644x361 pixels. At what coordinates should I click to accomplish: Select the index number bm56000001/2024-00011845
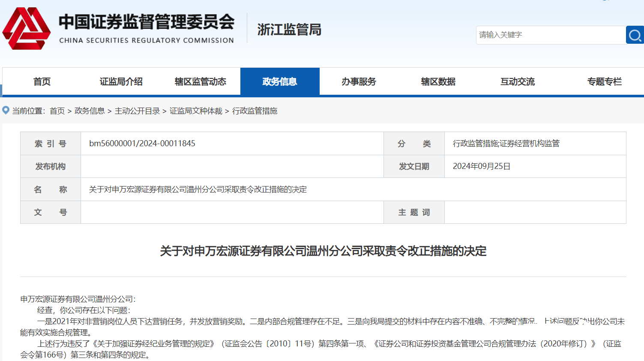pyautogui.click(x=142, y=143)
